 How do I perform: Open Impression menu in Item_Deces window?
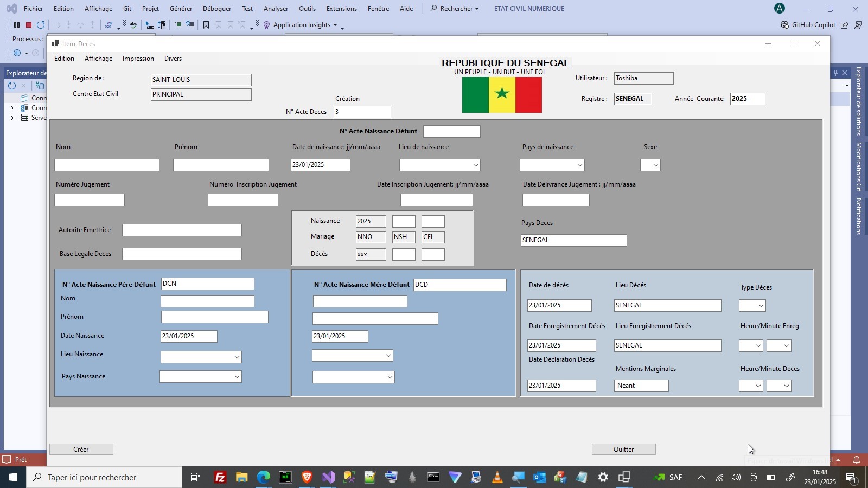click(x=138, y=59)
